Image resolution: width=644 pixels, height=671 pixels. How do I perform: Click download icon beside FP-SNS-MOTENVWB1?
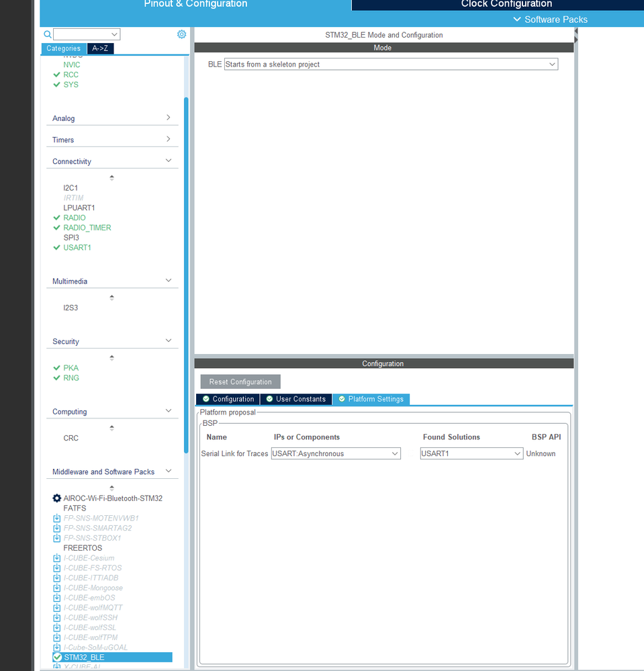56,519
